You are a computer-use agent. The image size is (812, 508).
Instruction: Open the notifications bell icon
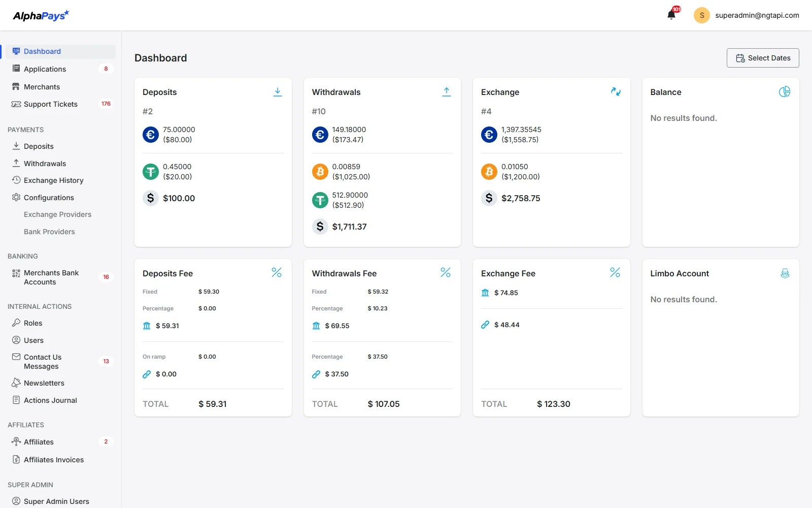[x=671, y=15]
